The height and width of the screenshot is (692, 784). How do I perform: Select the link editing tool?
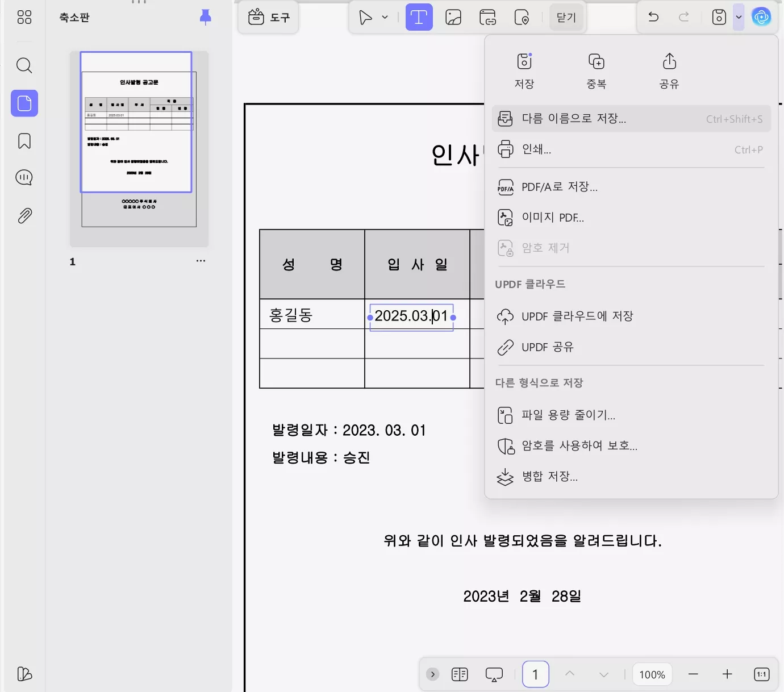488,17
